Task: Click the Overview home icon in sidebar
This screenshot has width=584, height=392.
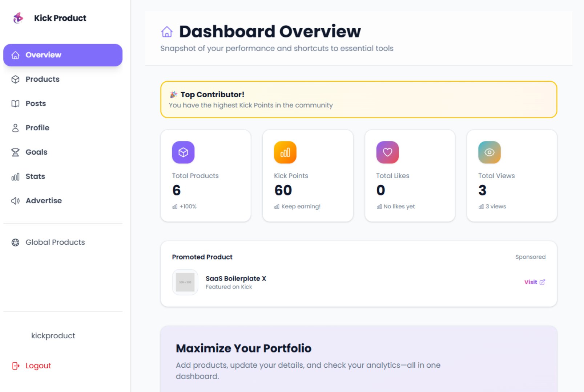Action: (x=15, y=55)
